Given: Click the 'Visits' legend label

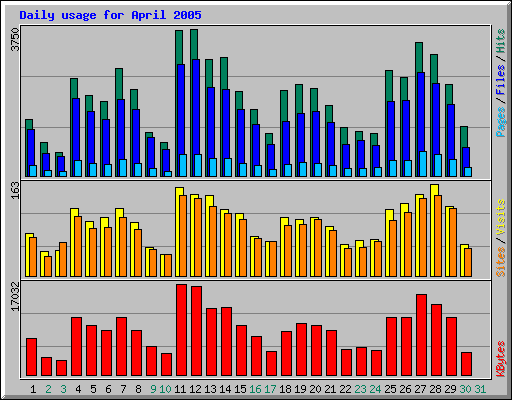Looking at the screenshot, I should point(501,218).
